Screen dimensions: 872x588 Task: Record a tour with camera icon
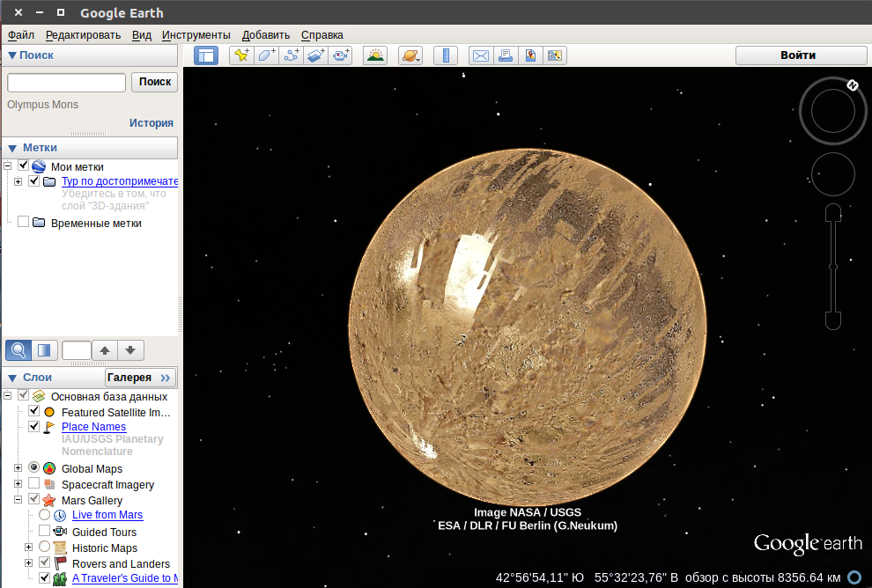point(340,55)
